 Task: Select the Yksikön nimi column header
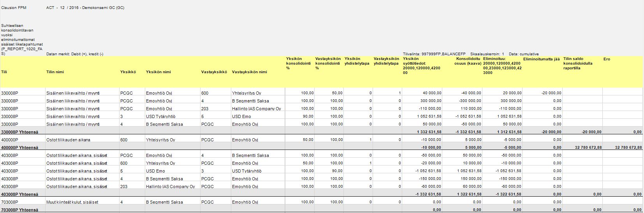pyautogui.click(x=158, y=72)
